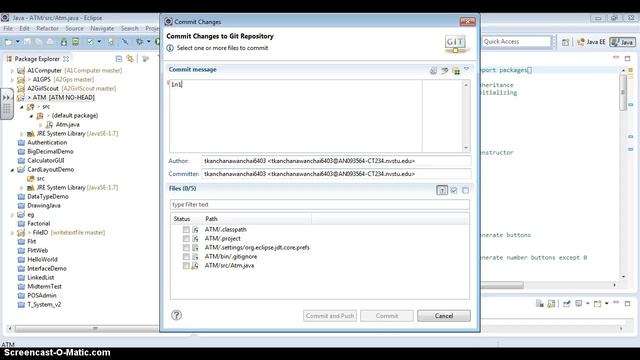This screenshot has width=640, height=360.
Task: Open the Navigate menu
Action: click(102, 28)
